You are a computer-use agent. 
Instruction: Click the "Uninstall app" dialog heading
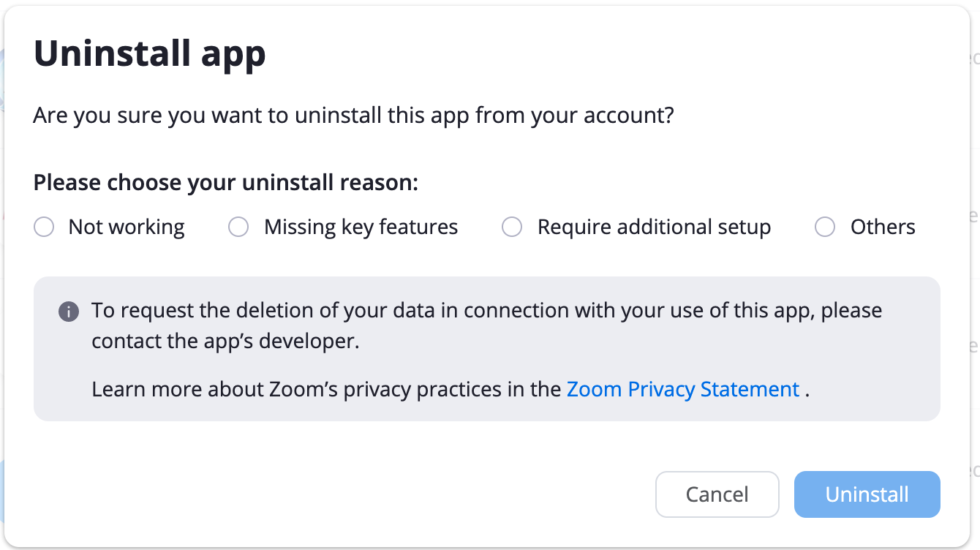tap(150, 53)
